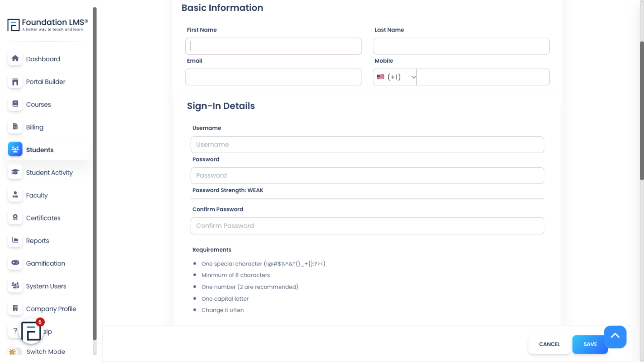Click the First Name input field
Screen dimensions: 644x362
coord(273,46)
